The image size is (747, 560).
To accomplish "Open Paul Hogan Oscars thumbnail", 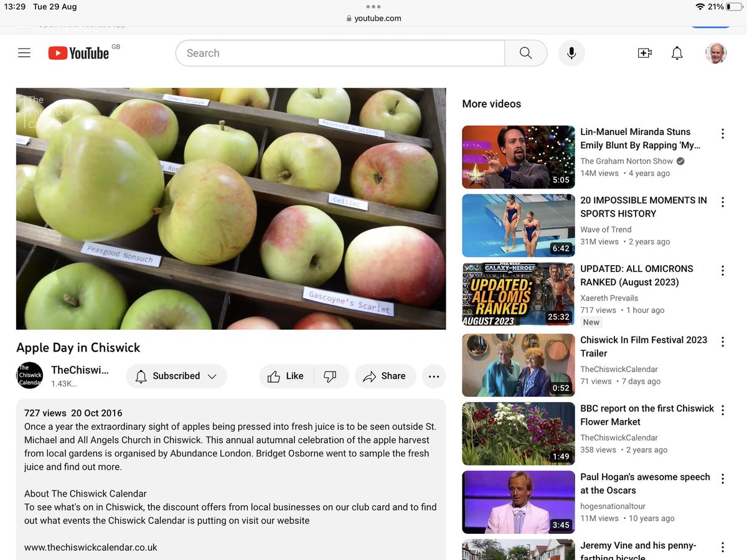I will point(519,502).
